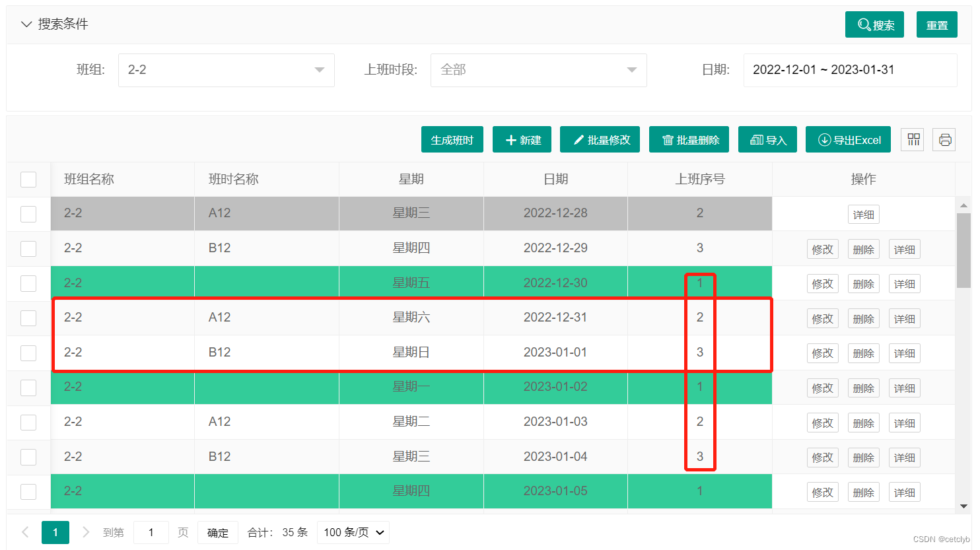This screenshot has width=980, height=550.
Task: Click the 批量修改 button
Action: click(600, 139)
